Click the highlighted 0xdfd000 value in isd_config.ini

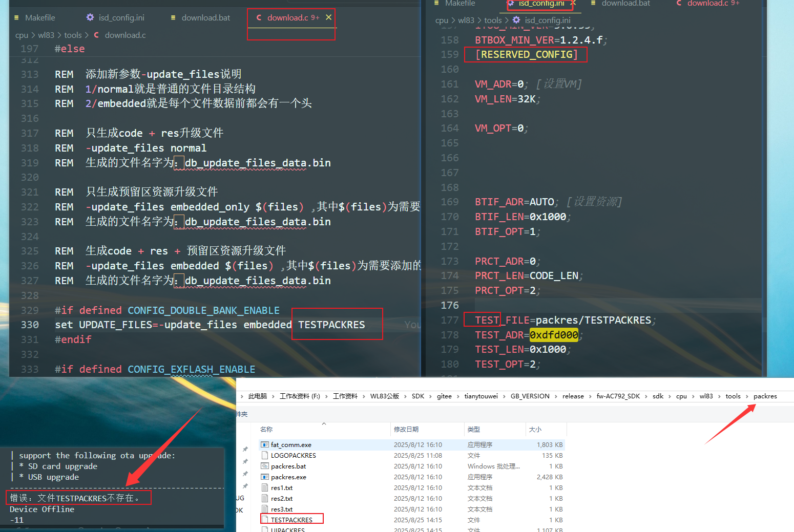tap(554, 335)
